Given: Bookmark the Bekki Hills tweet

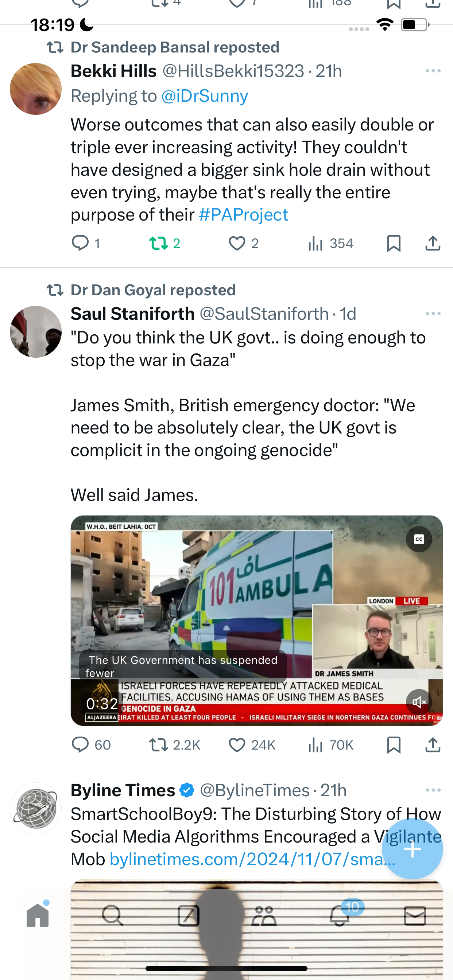Looking at the screenshot, I should 394,243.
